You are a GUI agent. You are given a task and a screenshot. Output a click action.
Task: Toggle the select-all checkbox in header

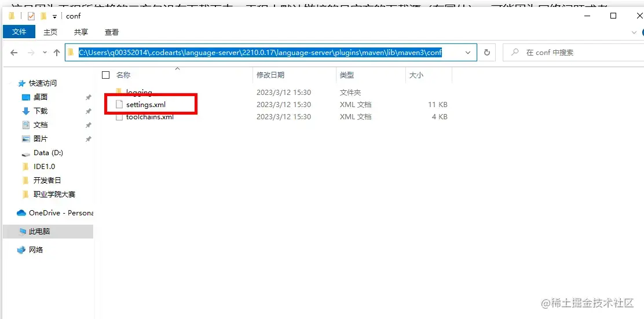pyautogui.click(x=105, y=75)
